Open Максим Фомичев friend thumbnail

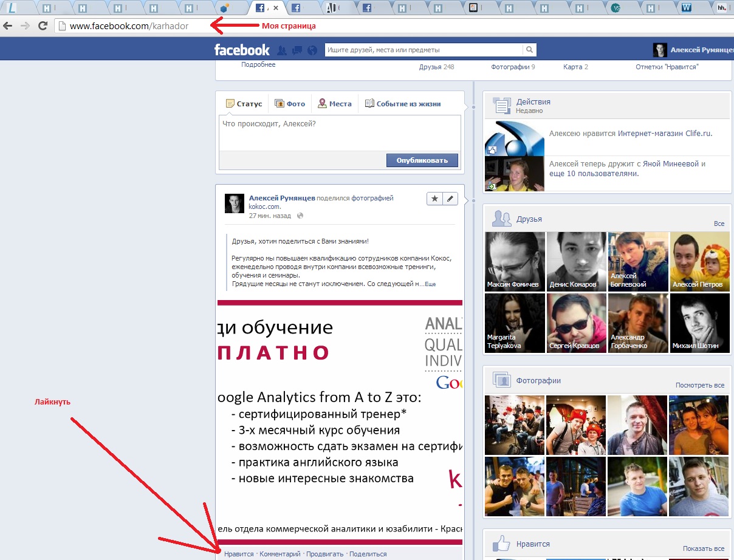coord(515,261)
